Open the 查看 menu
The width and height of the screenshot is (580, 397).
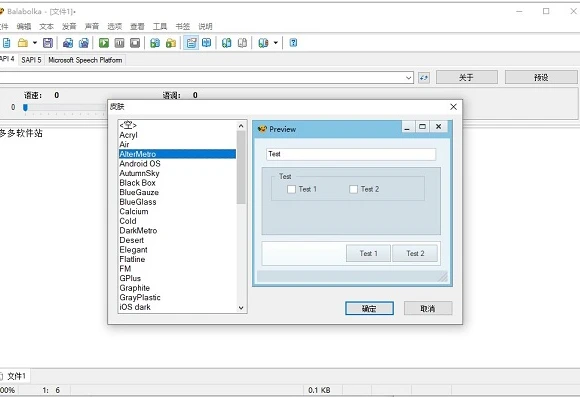[137, 26]
